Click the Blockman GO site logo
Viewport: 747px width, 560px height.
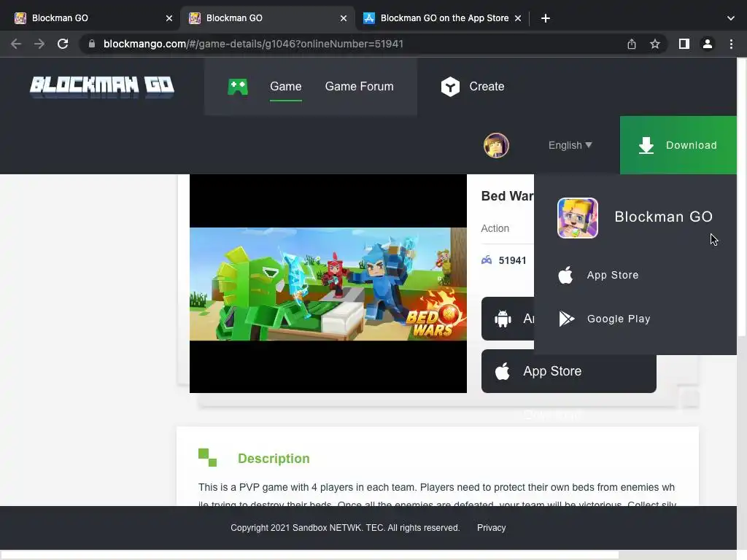coord(102,87)
